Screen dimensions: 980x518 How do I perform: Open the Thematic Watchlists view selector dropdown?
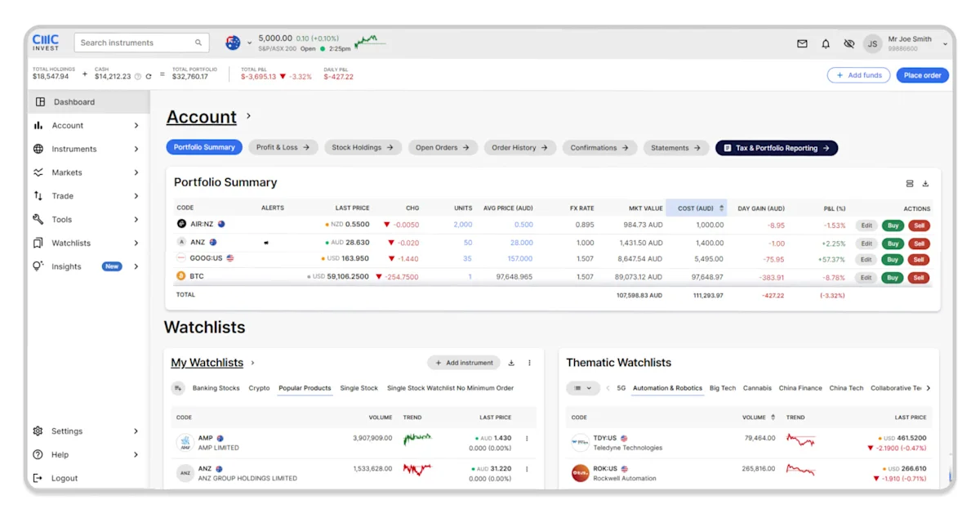point(582,388)
